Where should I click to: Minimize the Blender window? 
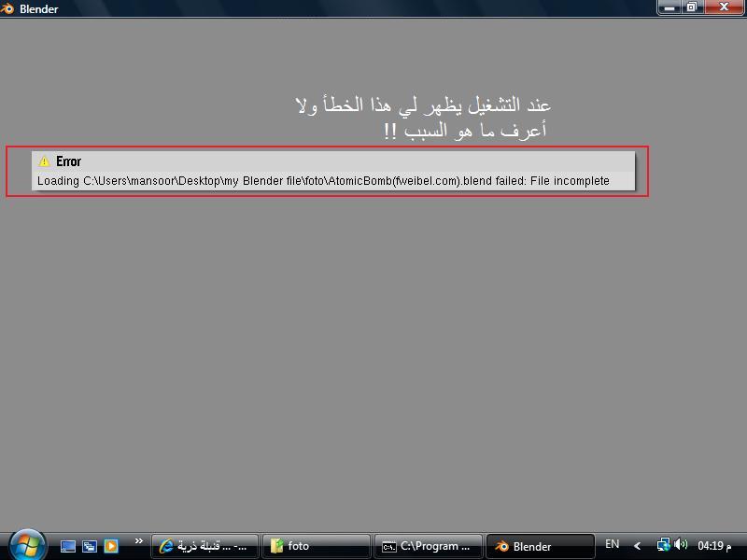669,7
